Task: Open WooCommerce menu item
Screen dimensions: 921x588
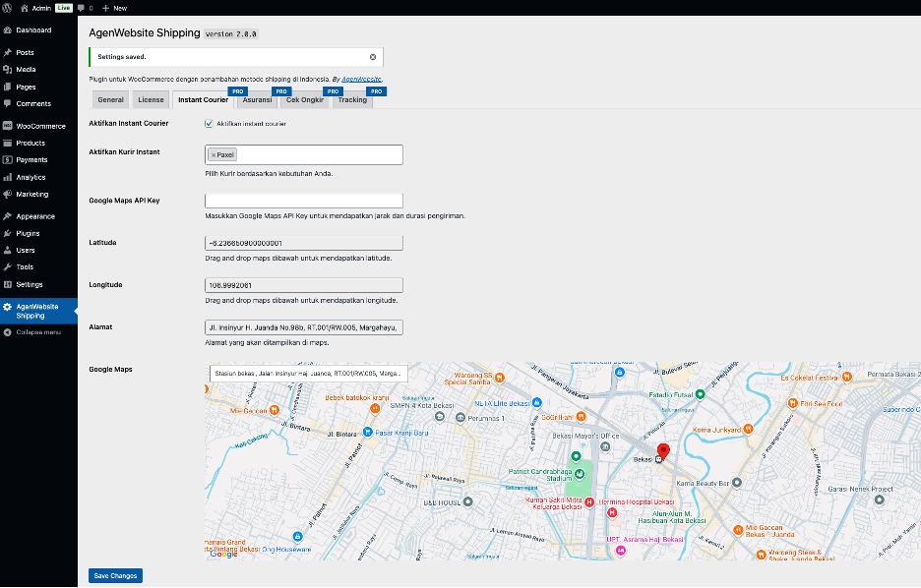Action: pos(38,126)
